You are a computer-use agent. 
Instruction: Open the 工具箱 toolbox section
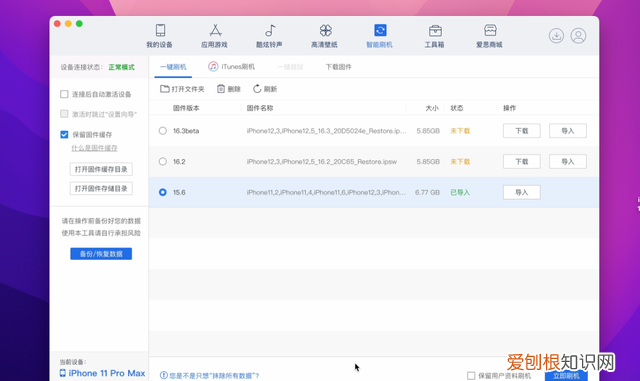point(434,36)
